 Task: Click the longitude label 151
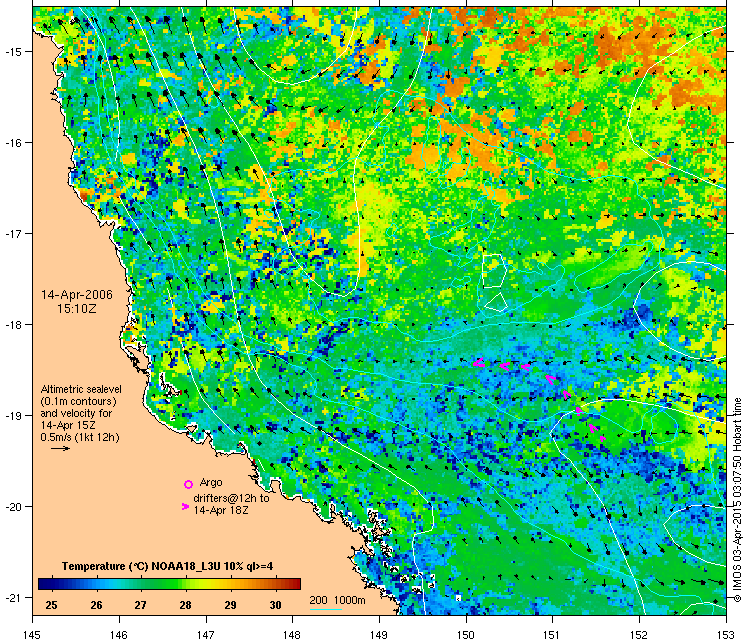(x=552, y=635)
